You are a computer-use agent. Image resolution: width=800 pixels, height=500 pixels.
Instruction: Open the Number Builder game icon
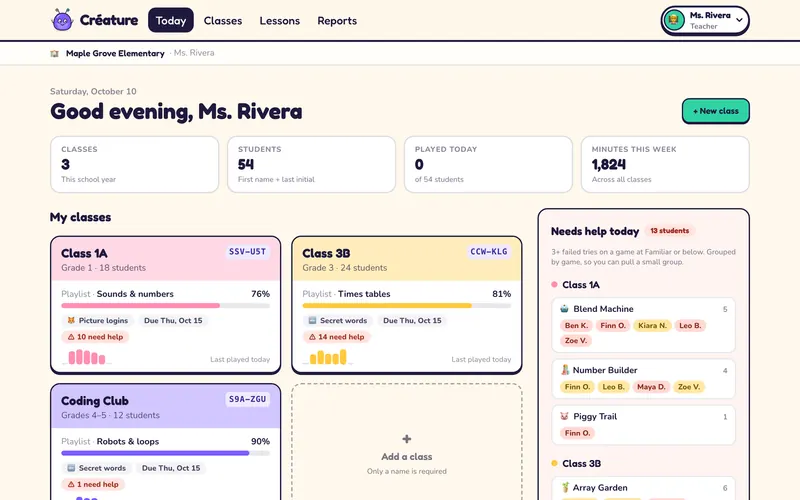(565, 370)
